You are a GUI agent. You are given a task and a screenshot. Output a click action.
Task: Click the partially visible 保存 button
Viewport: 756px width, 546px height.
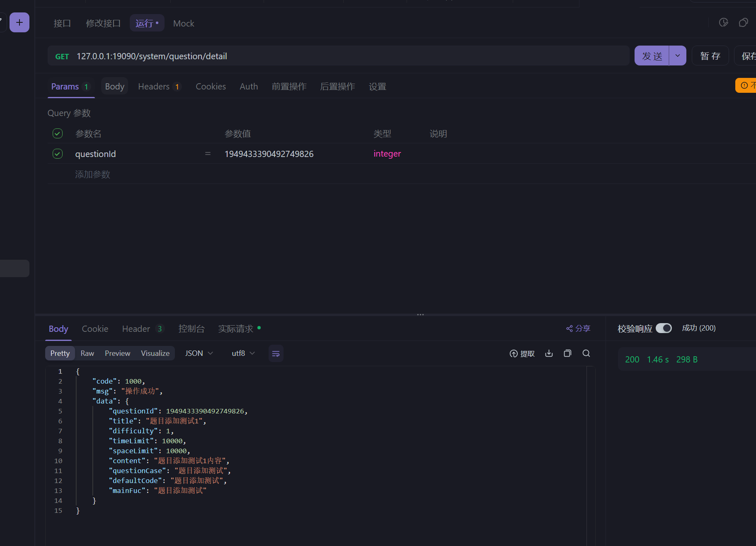pos(746,56)
